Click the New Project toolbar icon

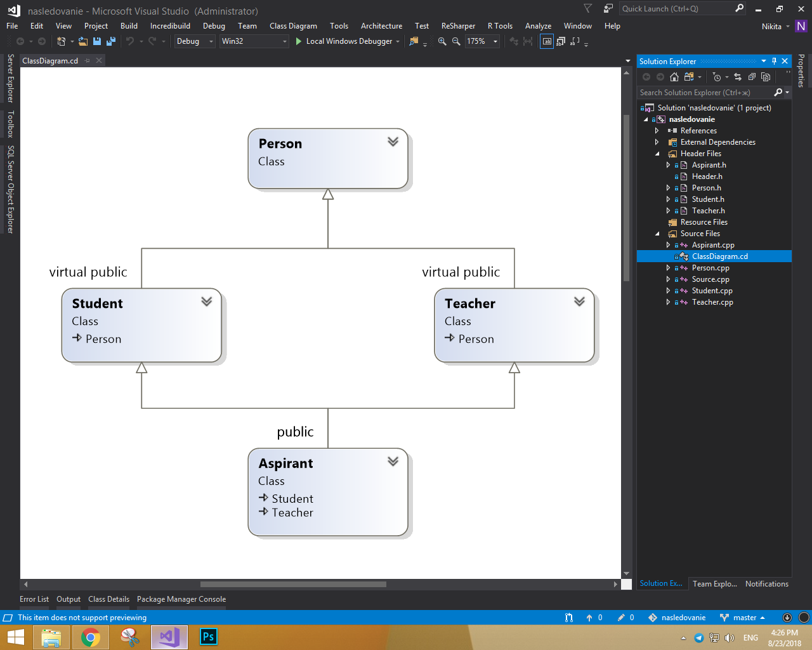coord(61,41)
